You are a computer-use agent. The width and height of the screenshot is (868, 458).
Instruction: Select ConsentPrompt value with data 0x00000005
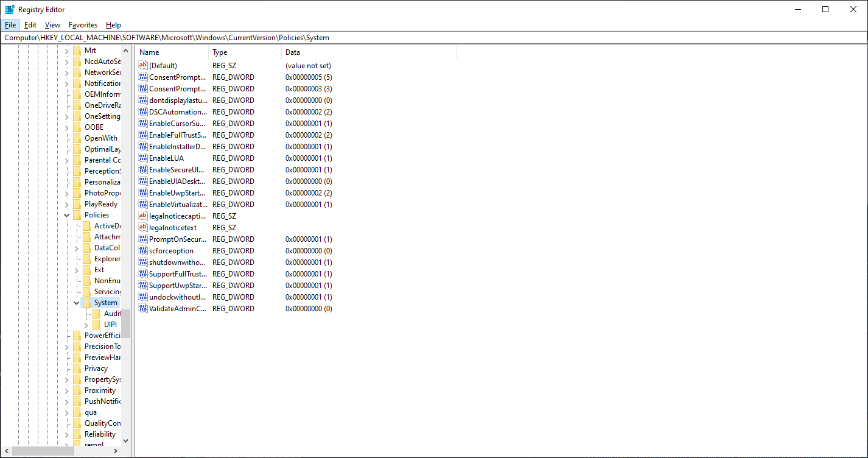click(178, 77)
